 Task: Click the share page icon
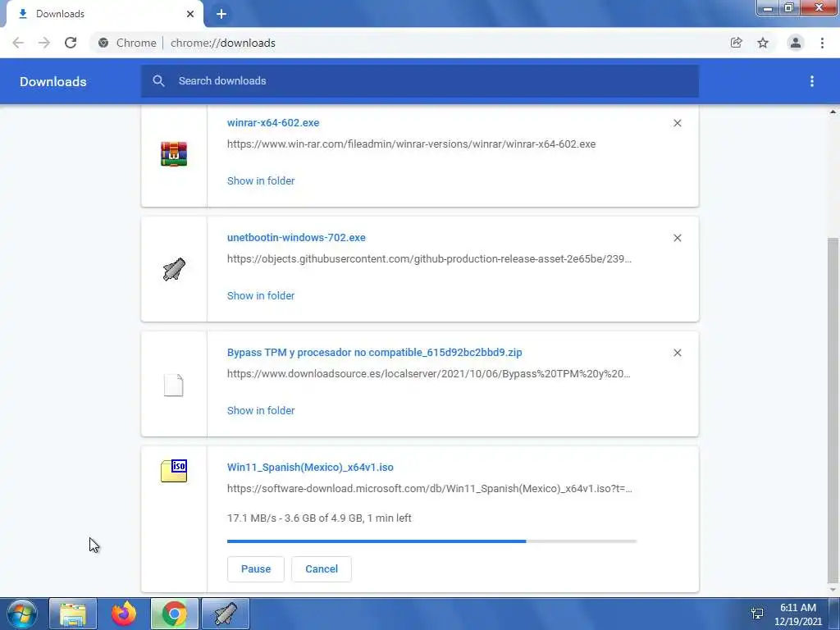point(736,43)
